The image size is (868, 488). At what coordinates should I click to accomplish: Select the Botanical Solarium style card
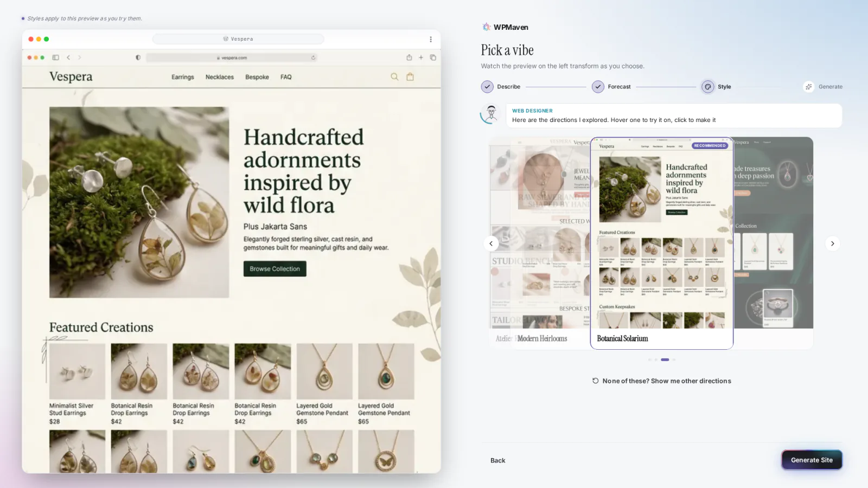662,243
